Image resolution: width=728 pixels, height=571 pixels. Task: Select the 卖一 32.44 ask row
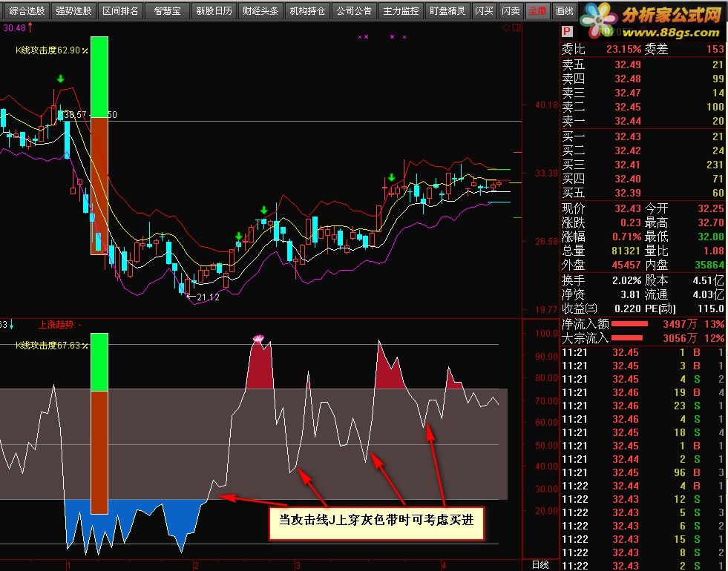(x=643, y=121)
